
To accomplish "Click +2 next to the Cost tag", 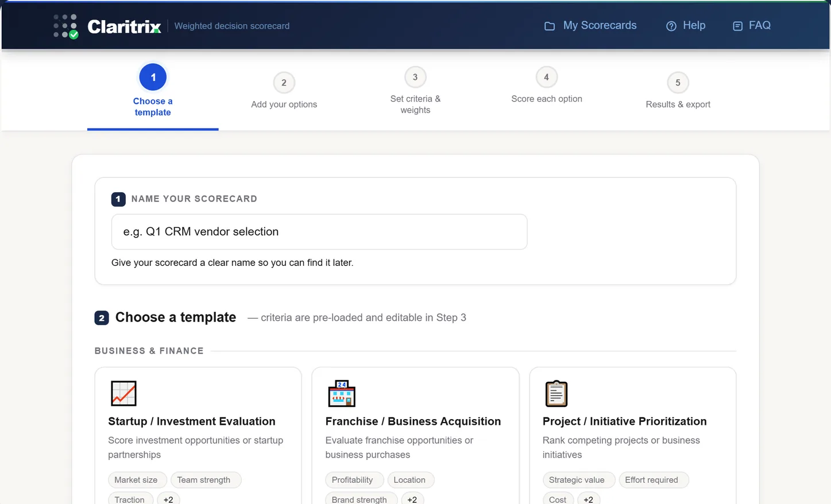I will (x=589, y=499).
